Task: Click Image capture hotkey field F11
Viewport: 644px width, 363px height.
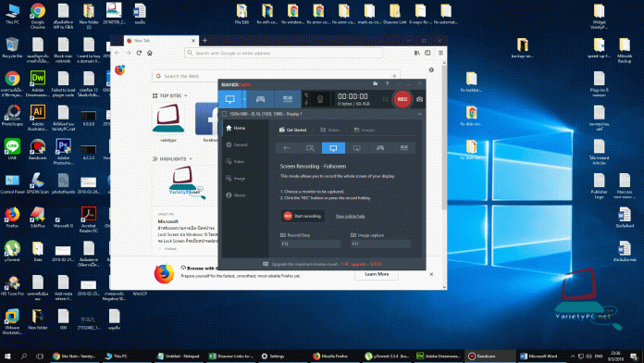Action: [380, 244]
